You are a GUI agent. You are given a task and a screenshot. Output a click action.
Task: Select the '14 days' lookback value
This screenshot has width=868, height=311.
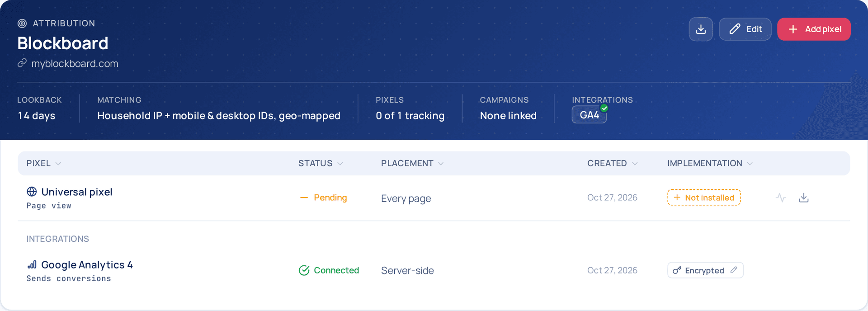[x=37, y=116]
